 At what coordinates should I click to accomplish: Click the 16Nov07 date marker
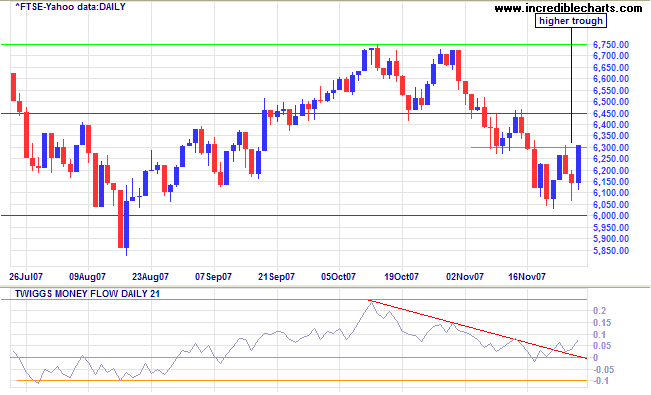527,276
